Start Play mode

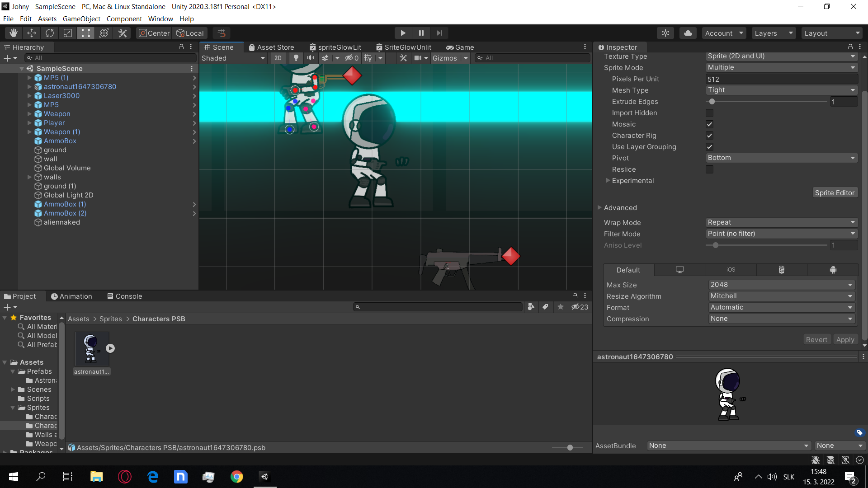pyautogui.click(x=403, y=33)
